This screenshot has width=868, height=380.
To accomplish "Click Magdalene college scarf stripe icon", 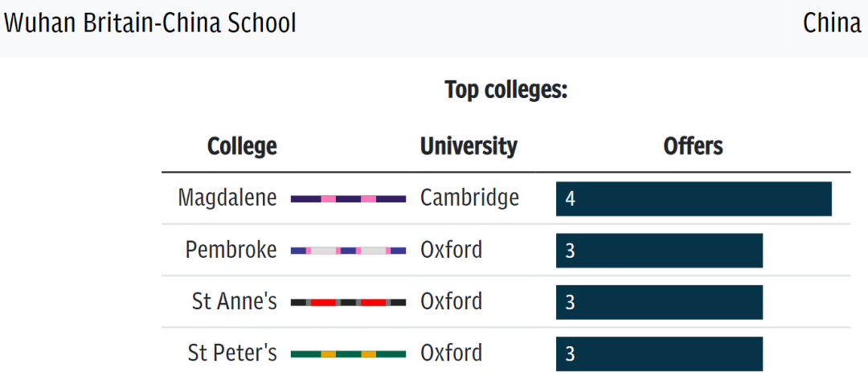I will click(348, 198).
